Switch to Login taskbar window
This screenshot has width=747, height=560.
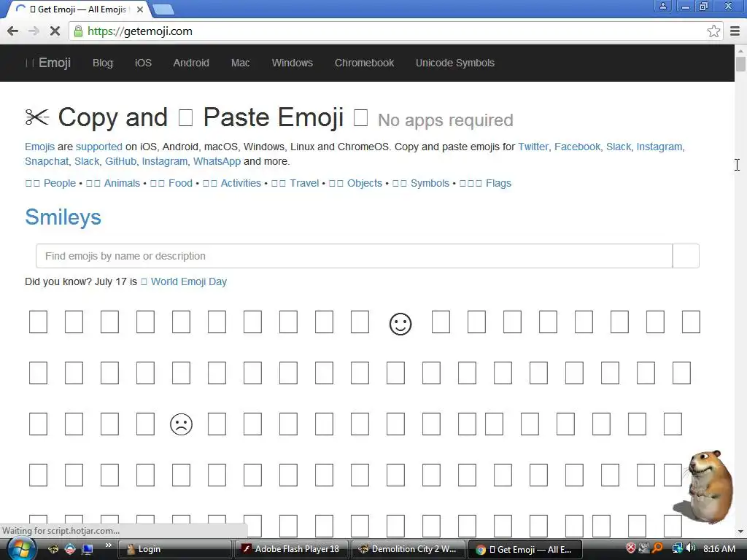pos(174,550)
